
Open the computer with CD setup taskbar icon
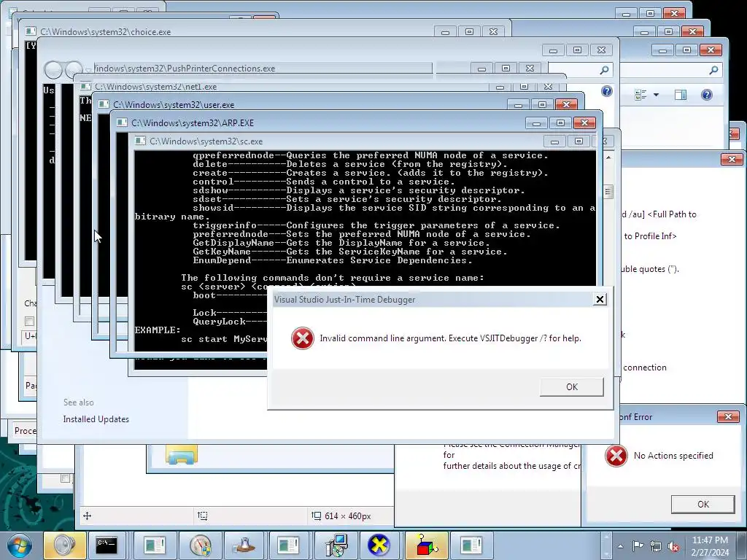coord(336,545)
